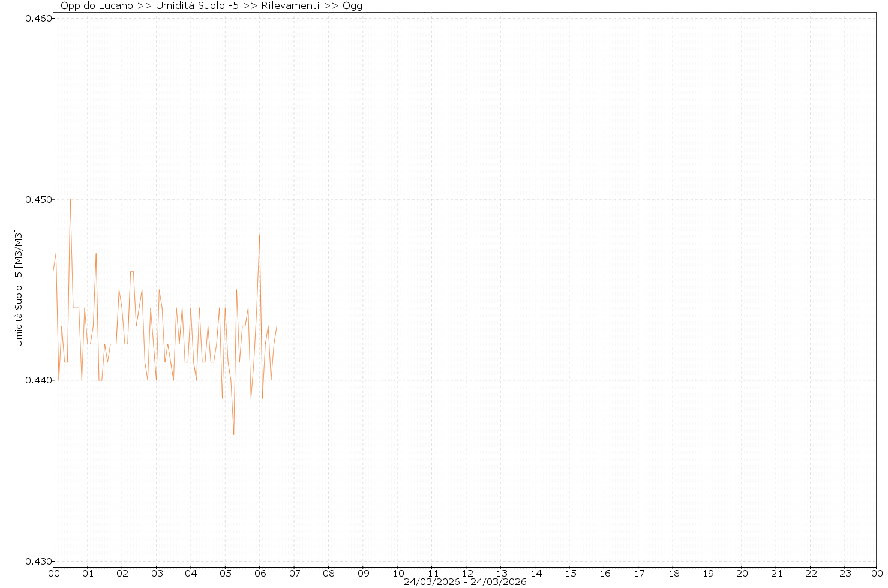
Task: Click the highest orange peak reaching 0.450
Action: 70,200
